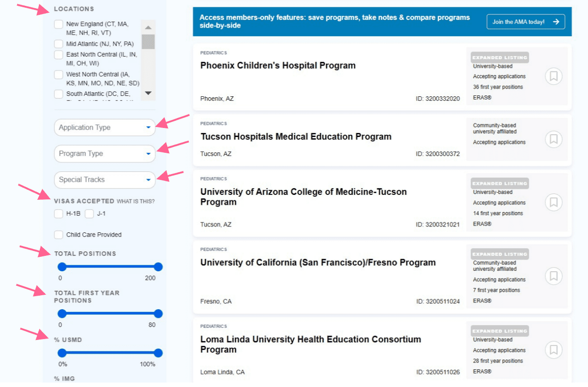This screenshot has width=588, height=387.
Task: Click the scroll-up arrow in Locations list
Action: click(148, 27)
